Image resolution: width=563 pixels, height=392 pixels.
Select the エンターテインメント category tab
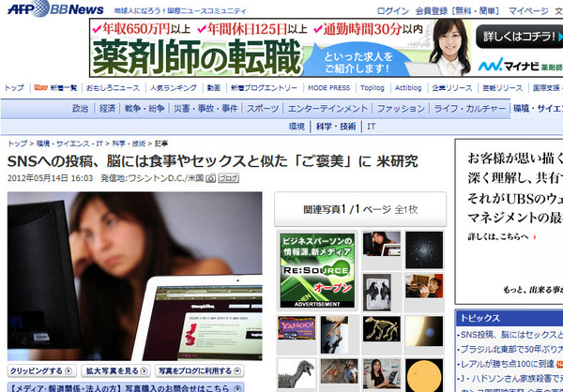click(x=327, y=109)
